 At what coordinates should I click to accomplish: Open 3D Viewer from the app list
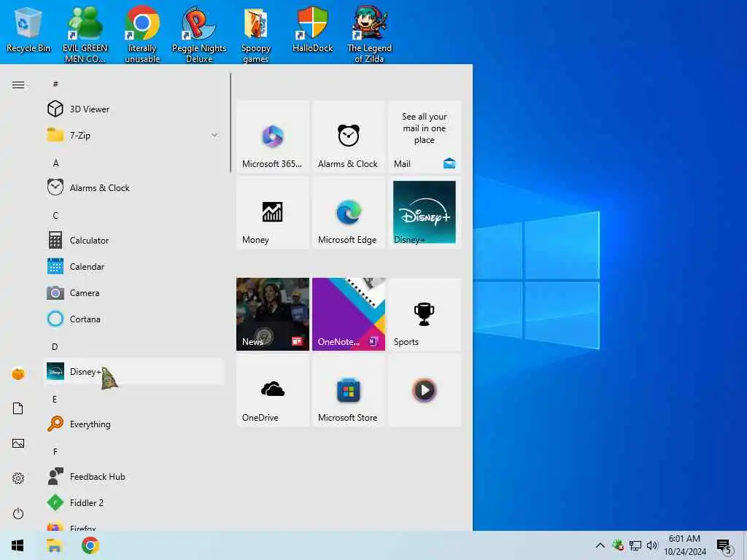pyautogui.click(x=134, y=109)
